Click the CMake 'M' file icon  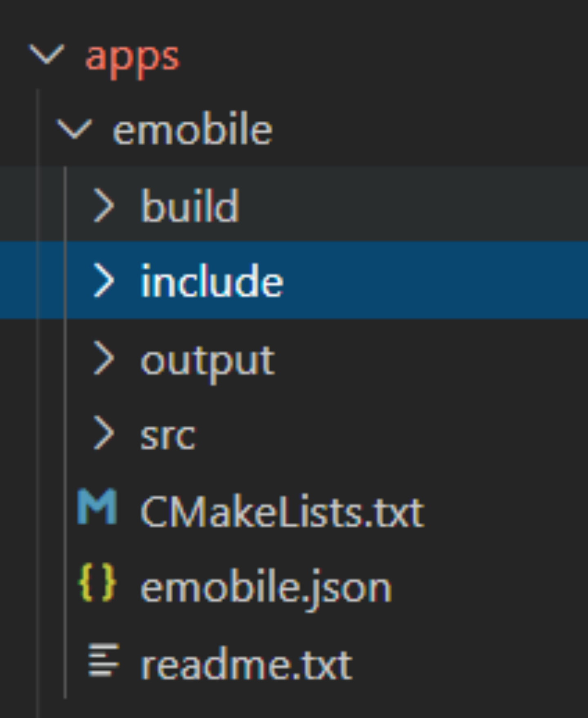point(97,507)
